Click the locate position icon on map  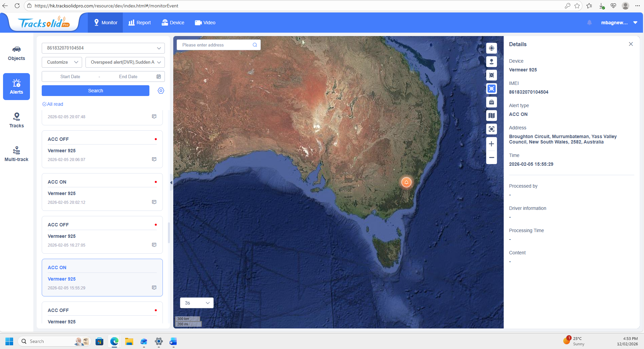click(491, 48)
